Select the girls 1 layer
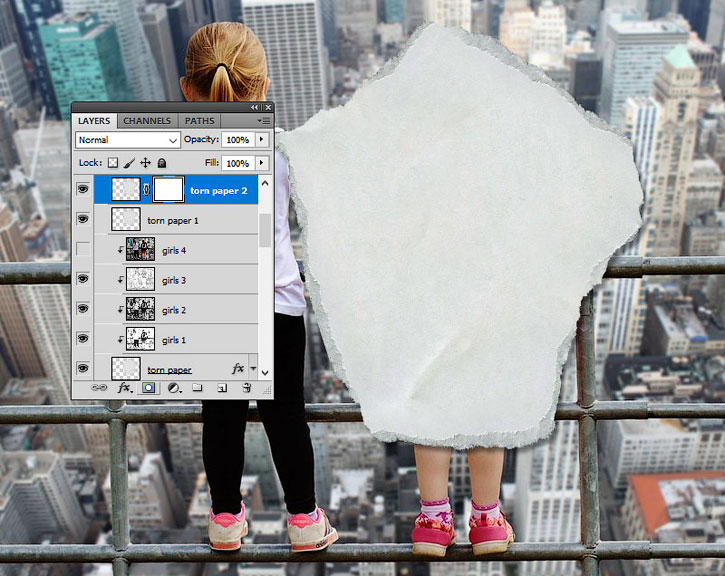 pos(176,339)
